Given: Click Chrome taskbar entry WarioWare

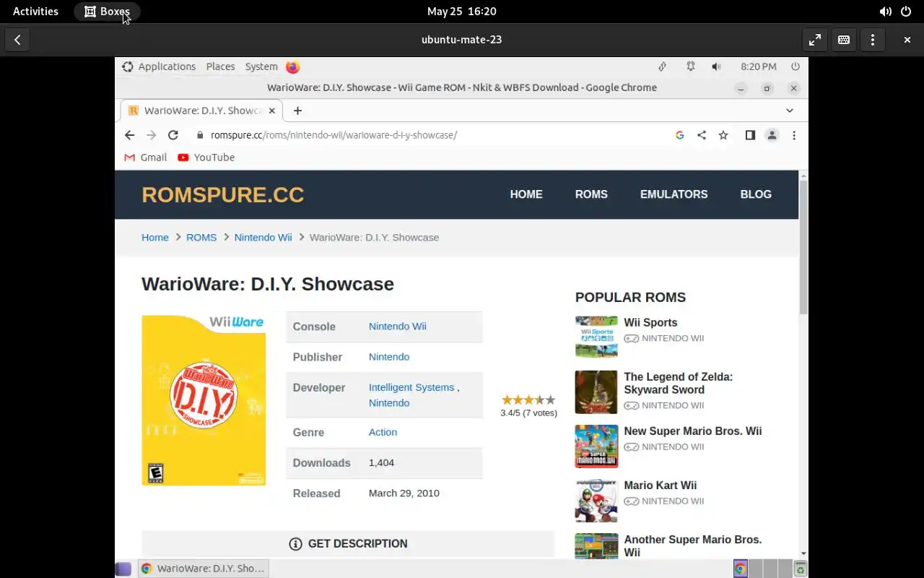Looking at the screenshot, I should [x=204, y=569].
